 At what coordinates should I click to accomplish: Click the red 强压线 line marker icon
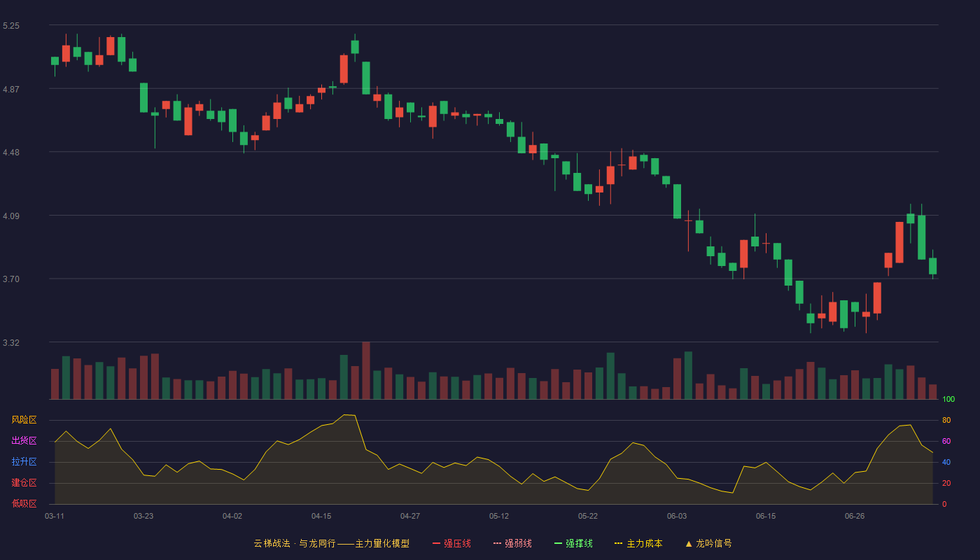[436, 543]
